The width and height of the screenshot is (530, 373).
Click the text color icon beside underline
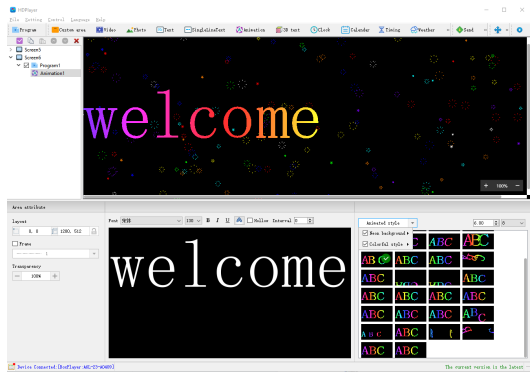pyautogui.click(x=239, y=220)
